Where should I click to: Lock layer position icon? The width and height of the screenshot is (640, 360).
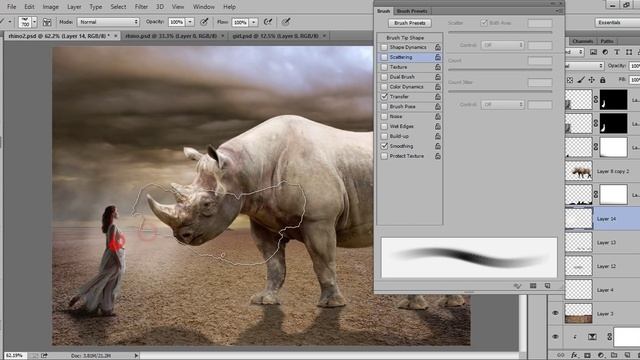(591, 80)
